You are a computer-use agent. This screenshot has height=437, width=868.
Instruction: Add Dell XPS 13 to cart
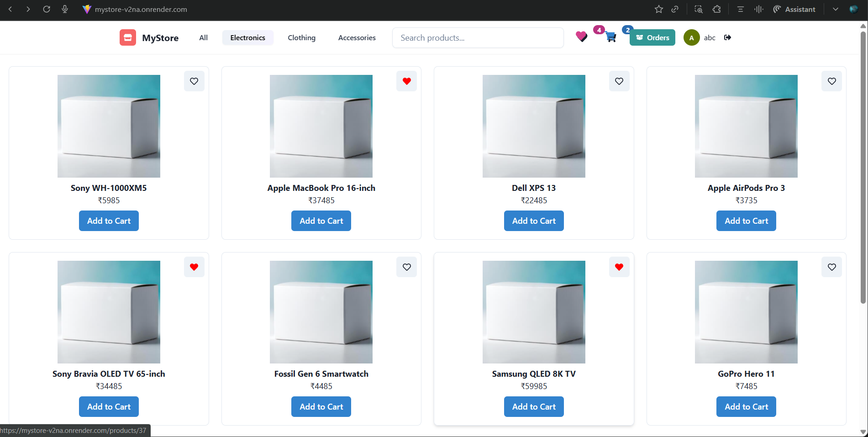coord(533,221)
